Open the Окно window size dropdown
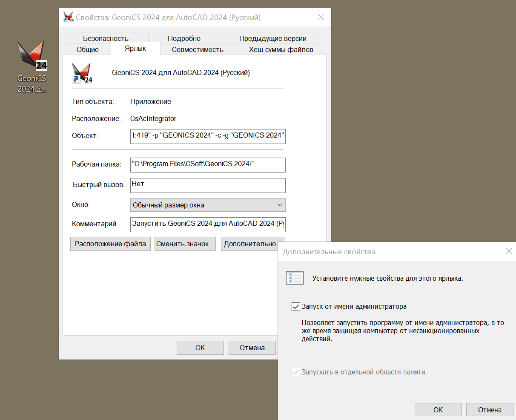The height and width of the screenshot is (420, 516). pyautogui.click(x=208, y=205)
